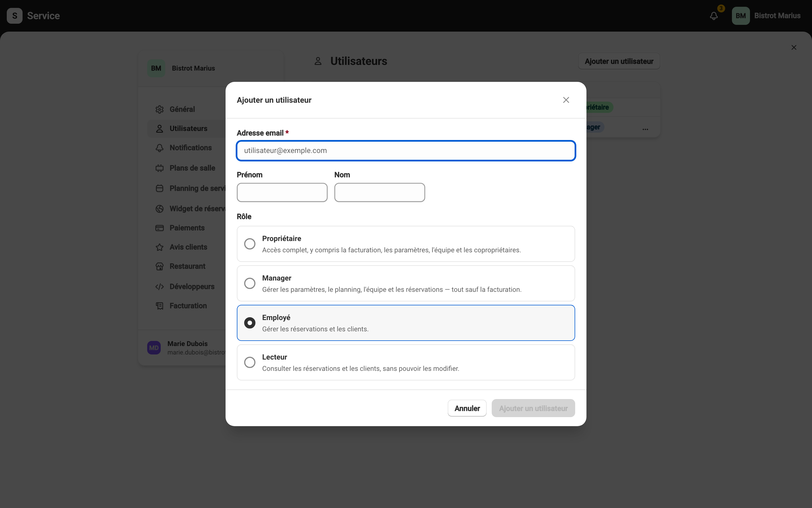
Task: Click the Plans de salle icon
Action: [x=160, y=168]
